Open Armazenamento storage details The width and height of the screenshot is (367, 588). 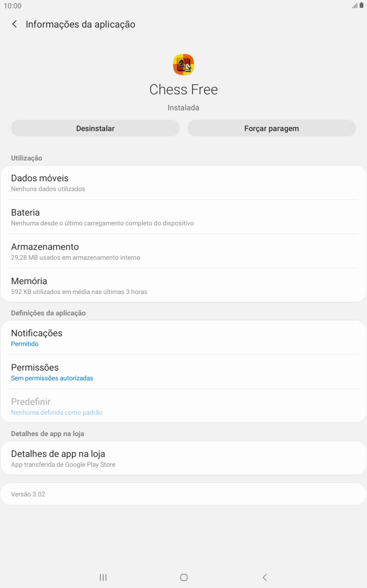(183, 251)
